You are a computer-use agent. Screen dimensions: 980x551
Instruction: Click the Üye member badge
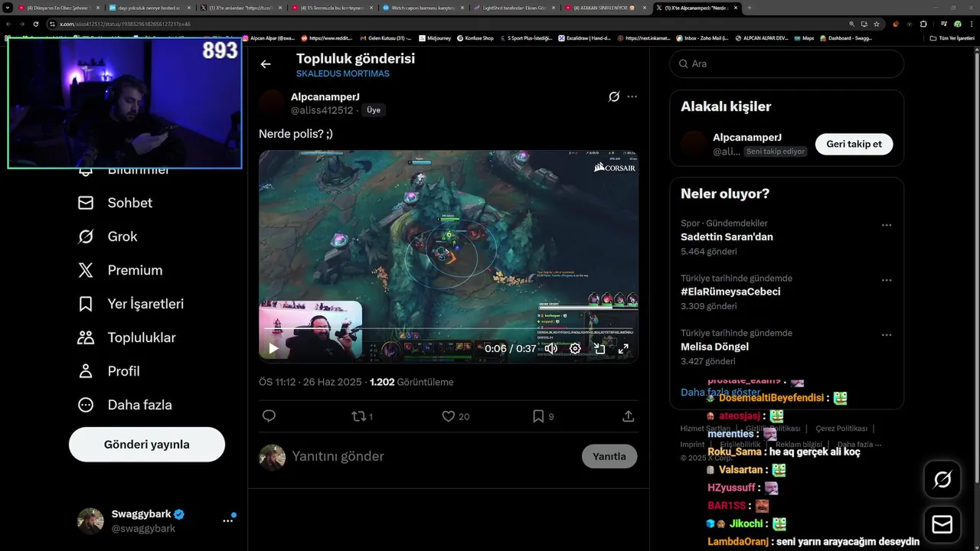click(x=374, y=110)
